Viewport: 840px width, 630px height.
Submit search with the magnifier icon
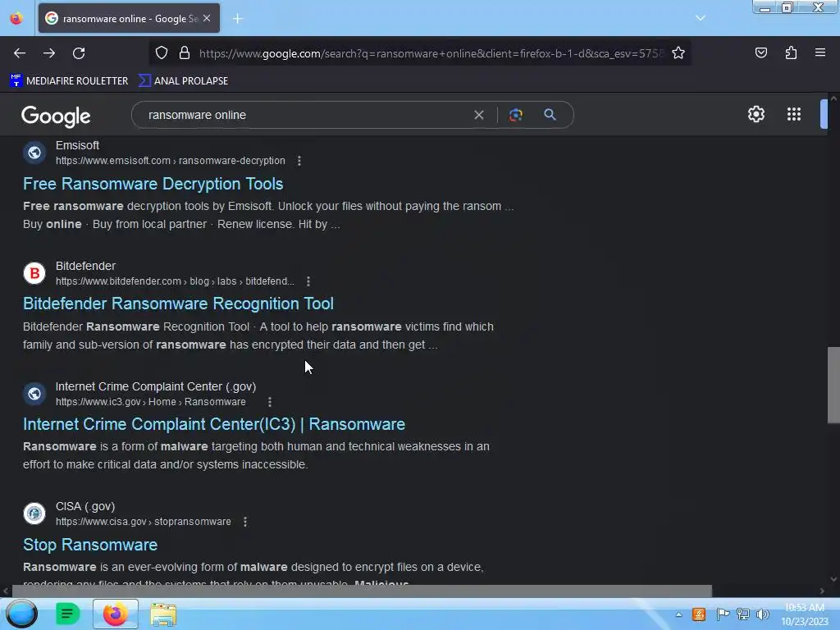550,115
